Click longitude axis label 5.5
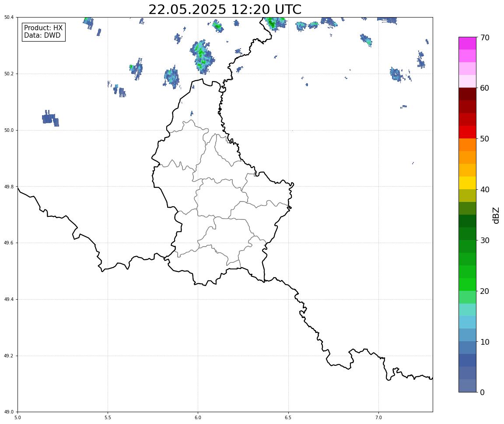Image resolution: width=504 pixels, height=424 pixels. point(108,417)
